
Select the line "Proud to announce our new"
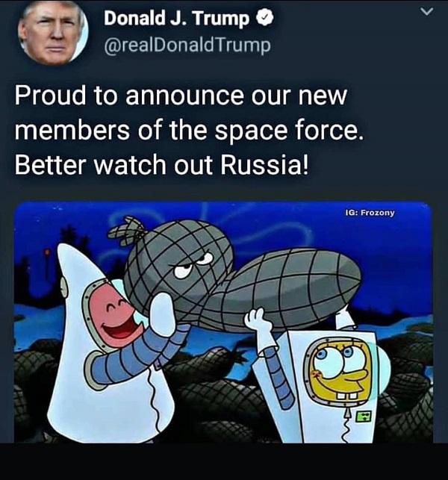(181, 96)
